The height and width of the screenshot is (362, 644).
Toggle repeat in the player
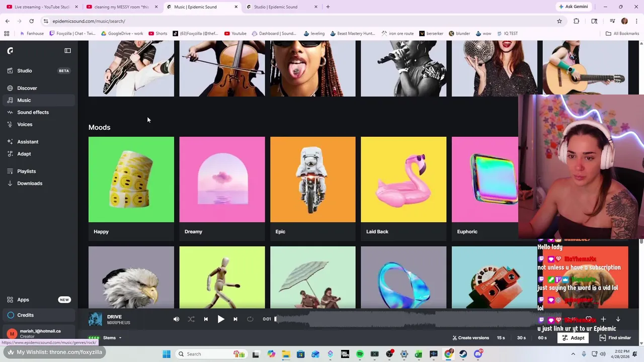point(250,319)
